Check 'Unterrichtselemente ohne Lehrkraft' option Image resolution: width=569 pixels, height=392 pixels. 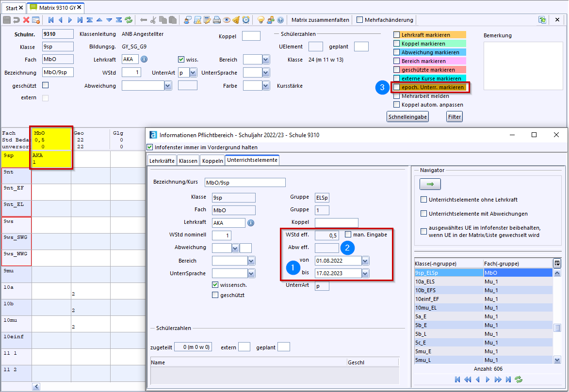(x=424, y=200)
